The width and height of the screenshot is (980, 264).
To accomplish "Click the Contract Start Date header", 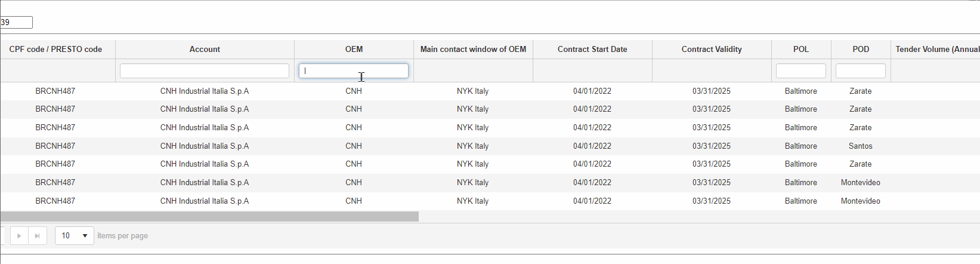I will (592, 50).
